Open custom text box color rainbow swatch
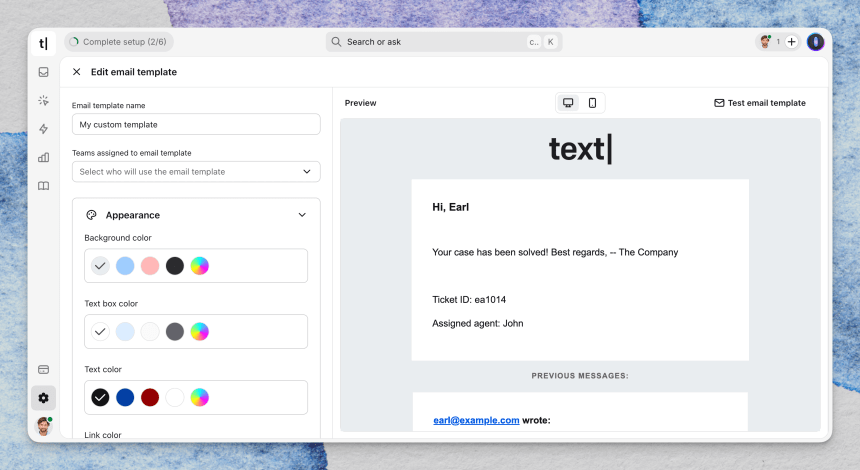 pos(200,332)
